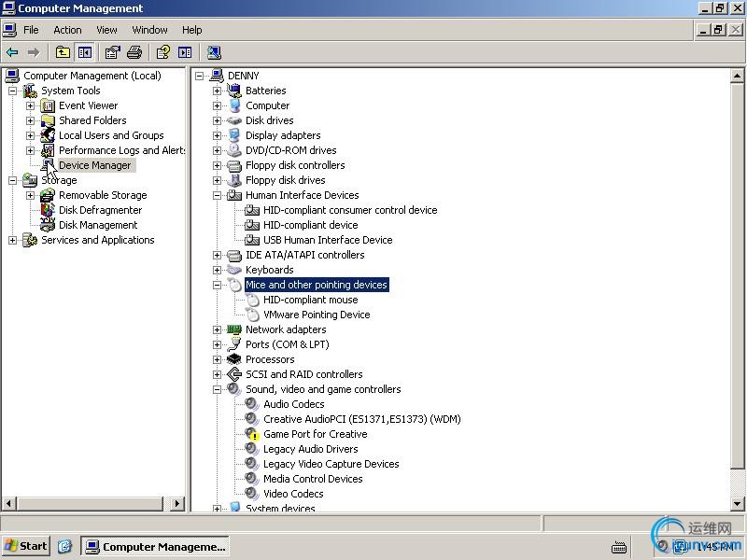Screen dimensions: 747x560
Task: Click the Network adapters card icon
Action: pos(234,329)
